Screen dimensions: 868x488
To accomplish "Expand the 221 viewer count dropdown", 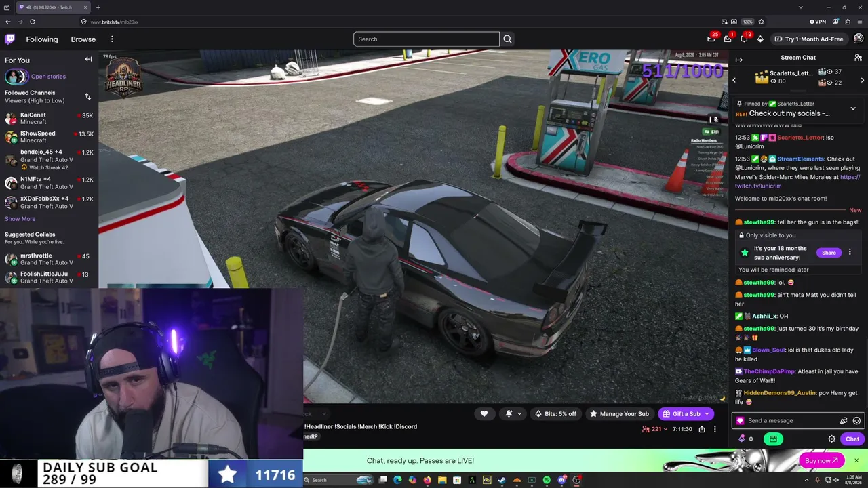I will pos(655,430).
